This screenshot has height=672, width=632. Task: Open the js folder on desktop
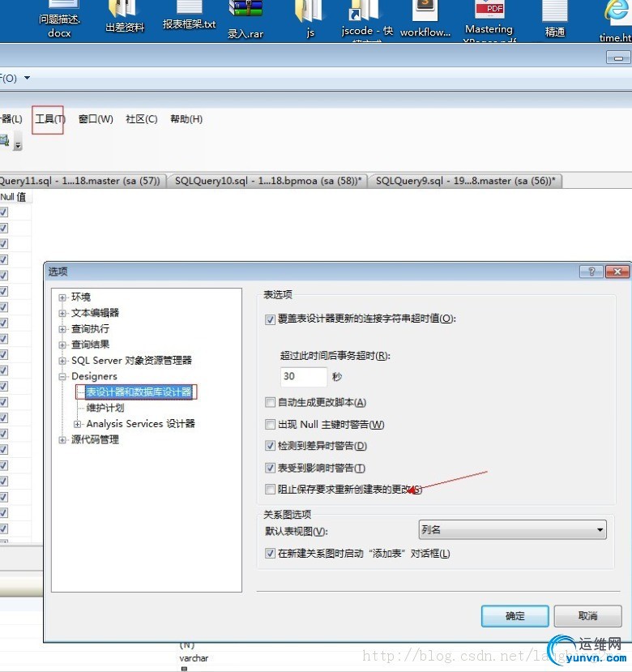click(x=310, y=18)
